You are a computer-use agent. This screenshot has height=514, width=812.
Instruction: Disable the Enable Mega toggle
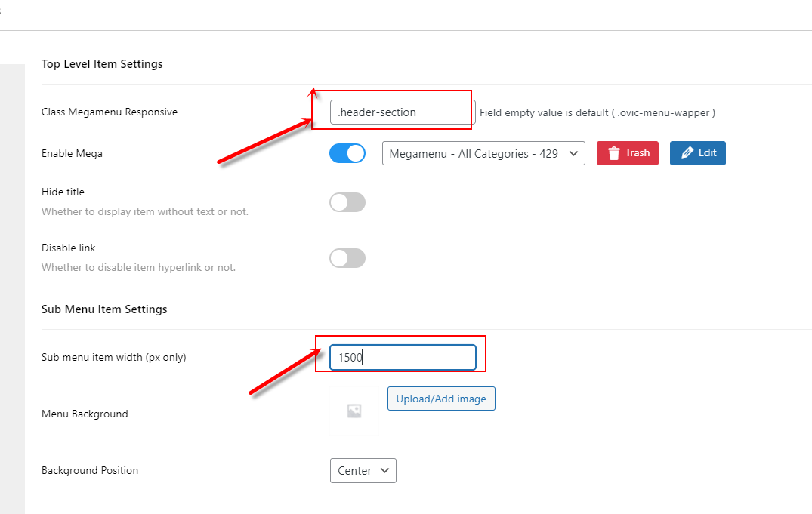[347, 153]
